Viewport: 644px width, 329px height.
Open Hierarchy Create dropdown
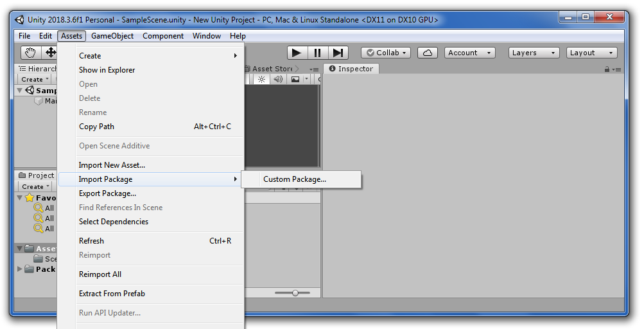(x=35, y=80)
